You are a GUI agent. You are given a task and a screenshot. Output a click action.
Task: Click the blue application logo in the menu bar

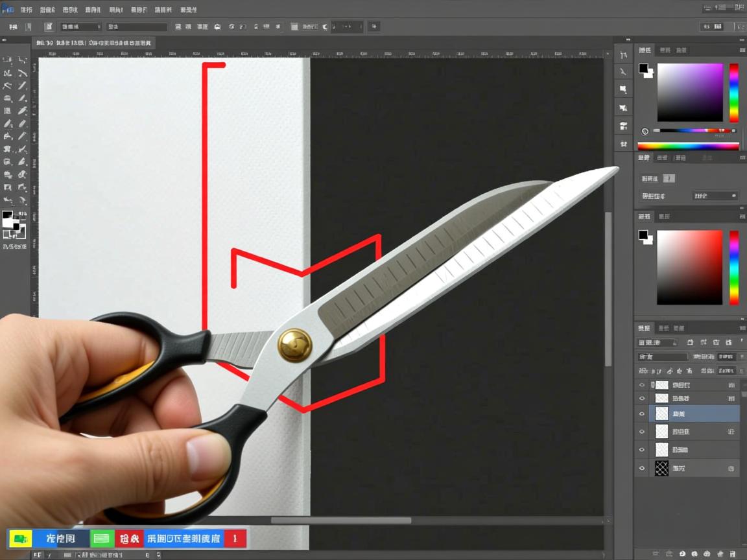[x=8, y=9]
